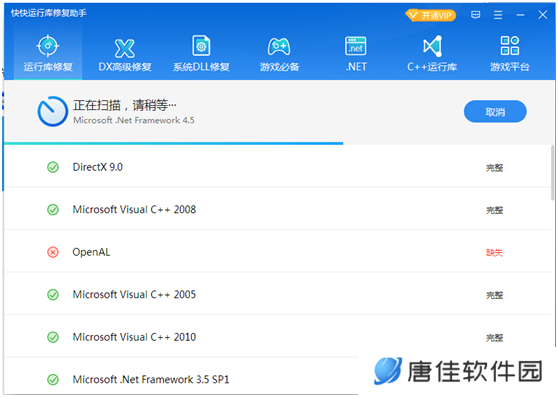This screenshot has height=397, width=558.
Task: Switch to 游戏平台 tab
Action: (510, 53)
